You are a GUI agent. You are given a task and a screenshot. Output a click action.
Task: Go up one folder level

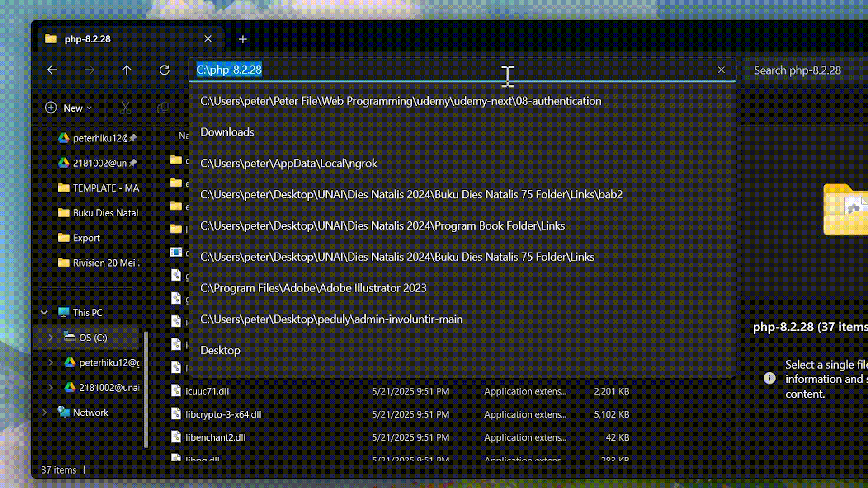(127, 70)
